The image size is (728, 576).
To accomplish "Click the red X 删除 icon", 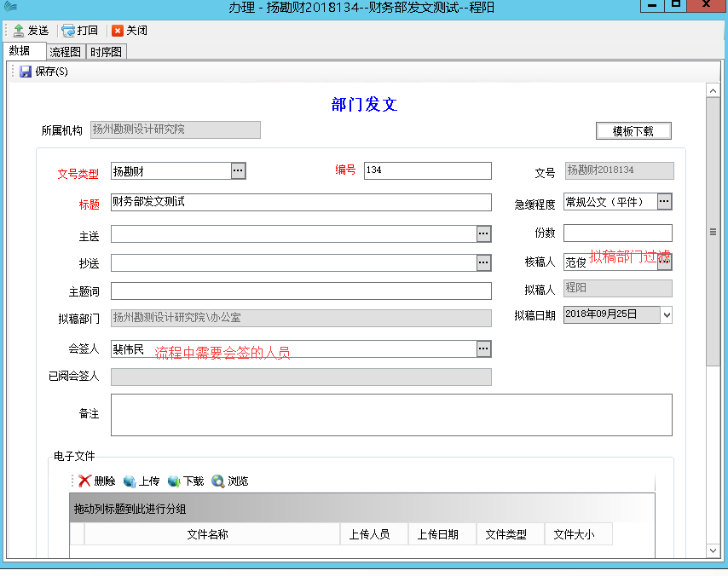I will [x=84, y=481].
